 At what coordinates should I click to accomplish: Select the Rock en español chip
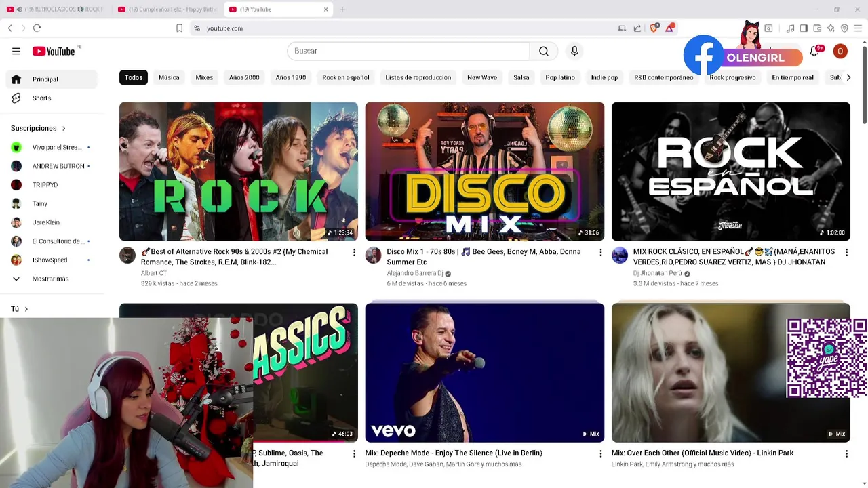[x=346, y=77]
